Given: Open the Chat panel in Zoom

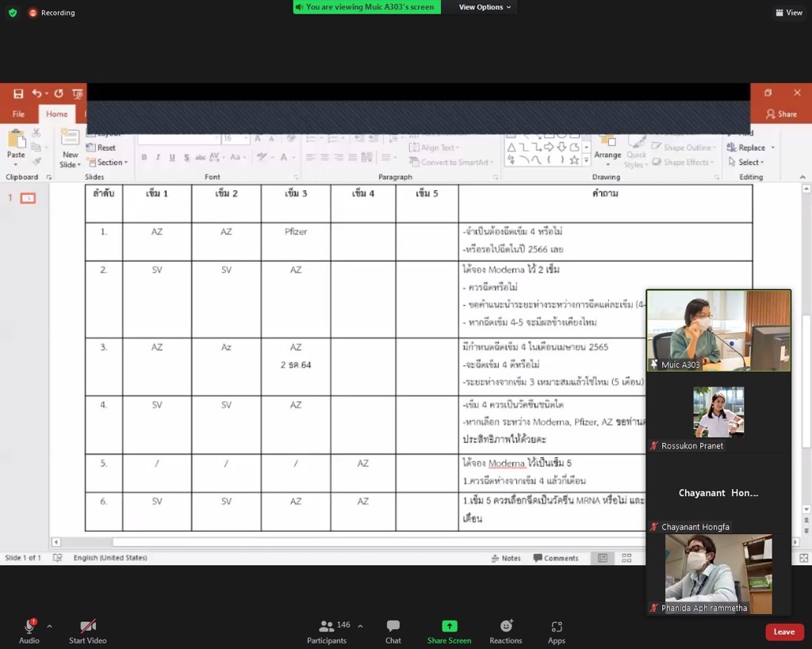Looking at the screenshot, I should point(393,632).
